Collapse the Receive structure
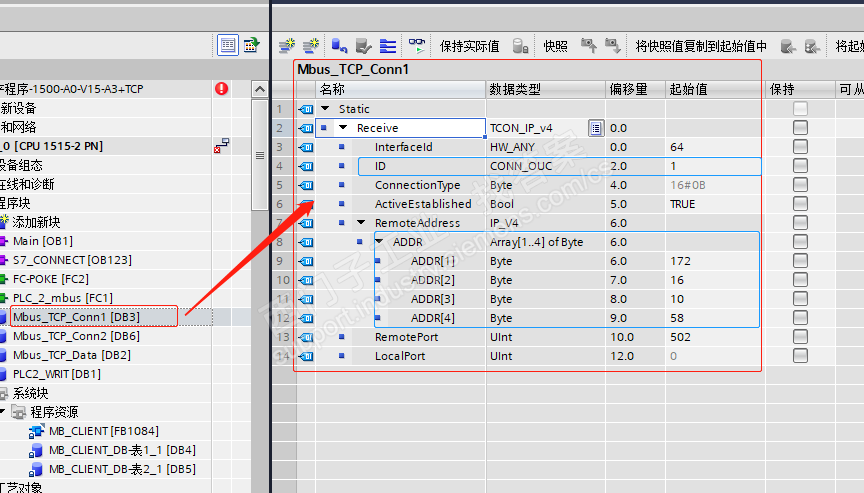This screenshot has height=493, width=864. 343,128
